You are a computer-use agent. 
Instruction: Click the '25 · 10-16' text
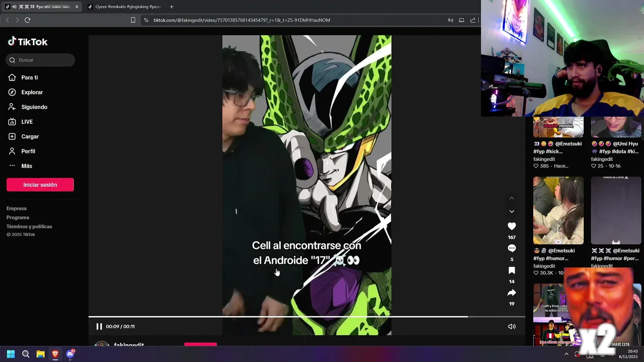(x=609, y=166)
